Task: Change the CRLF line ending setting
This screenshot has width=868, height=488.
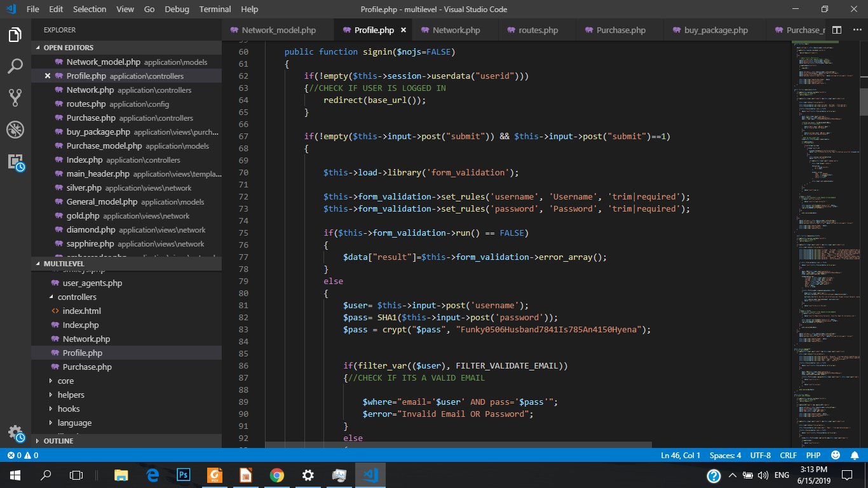Action: coord(788,455)
